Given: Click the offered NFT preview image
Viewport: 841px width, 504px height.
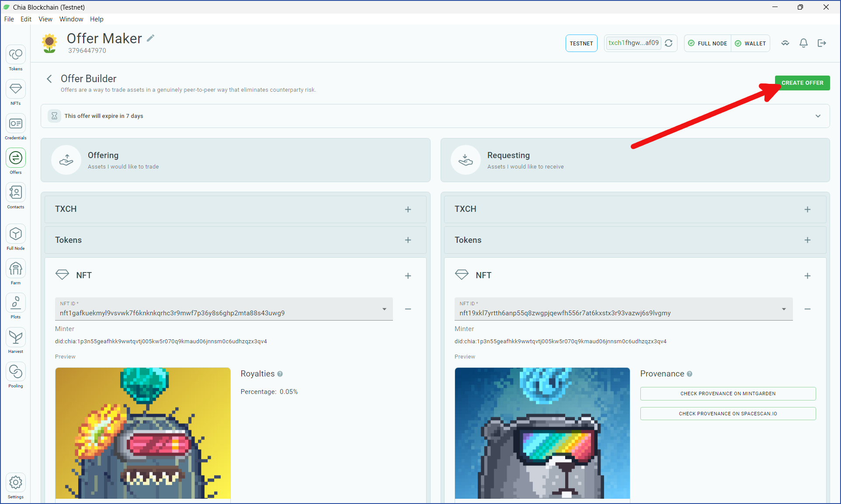Looking at the screenshot, I should 143,433.
